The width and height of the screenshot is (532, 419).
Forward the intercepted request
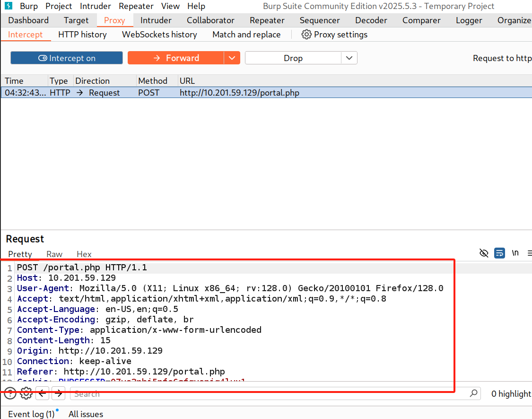pos(176,58)
